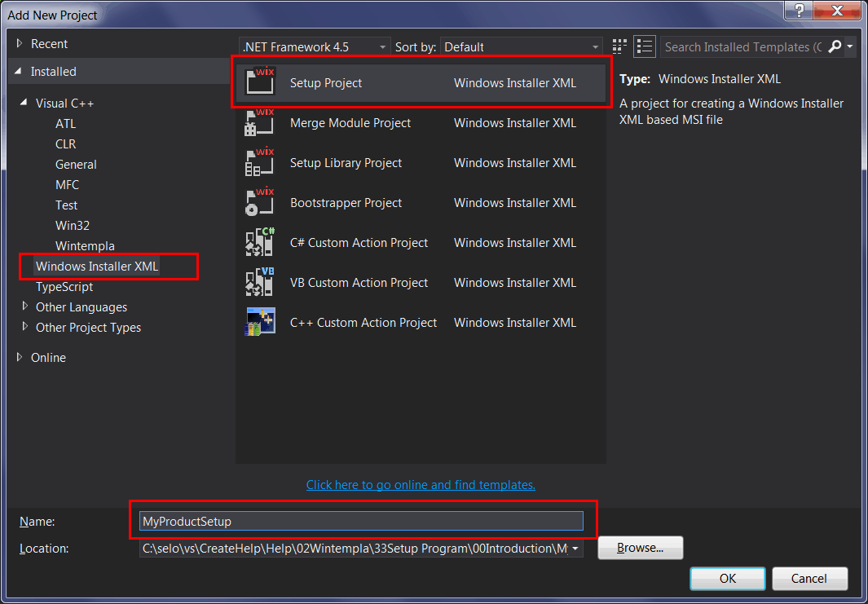The image size is (868, 604).
Task: Select the Test category
Action: pyautogui.click(x=67, y=205)
